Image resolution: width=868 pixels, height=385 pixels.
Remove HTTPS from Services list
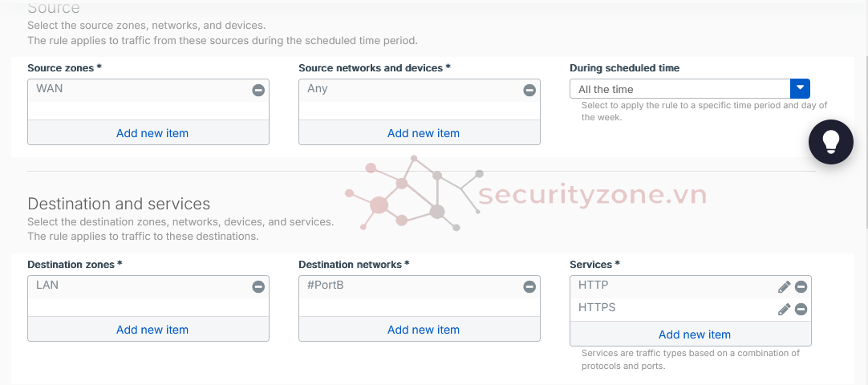[x=801, y=310]
